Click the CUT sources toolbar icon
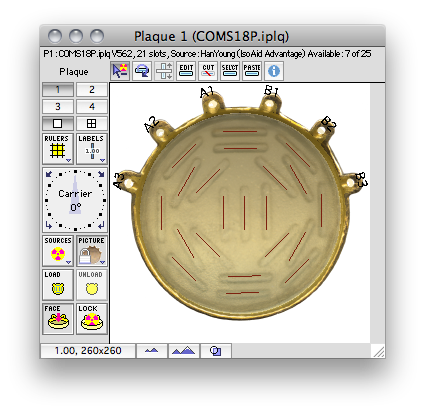This screenshot has width=425, height=413. [208, 71]
